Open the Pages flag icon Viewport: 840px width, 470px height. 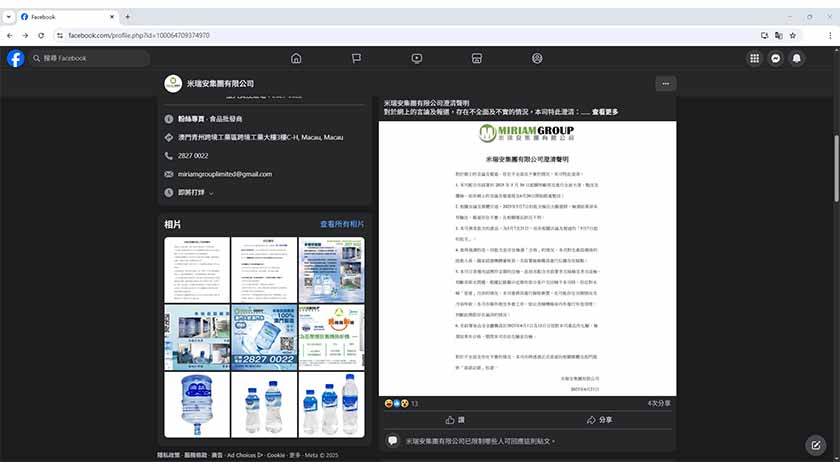tap(356, 58)
